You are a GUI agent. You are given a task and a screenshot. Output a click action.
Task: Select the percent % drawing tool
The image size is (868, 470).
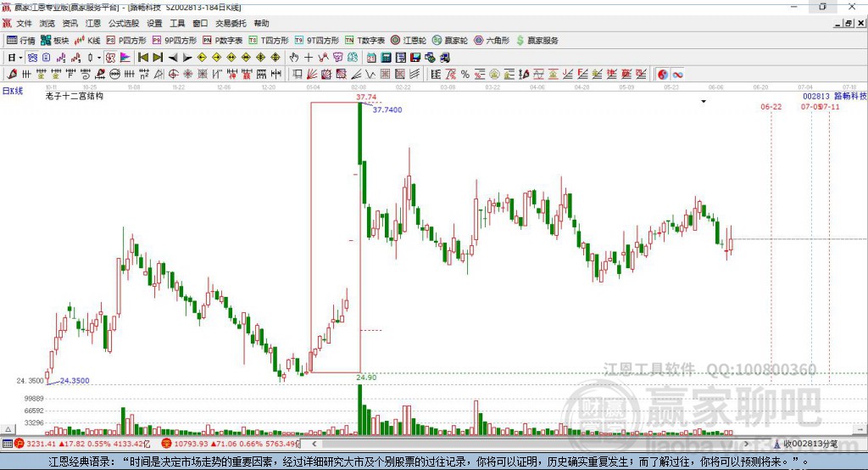[x=465, y=75]
